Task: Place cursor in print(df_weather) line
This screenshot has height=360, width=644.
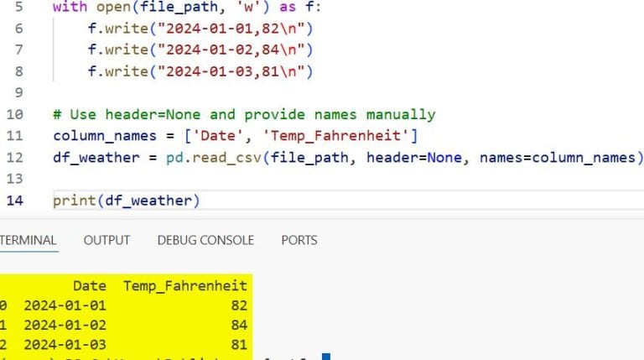Action: pyautogui.click(x=126, y=201)
